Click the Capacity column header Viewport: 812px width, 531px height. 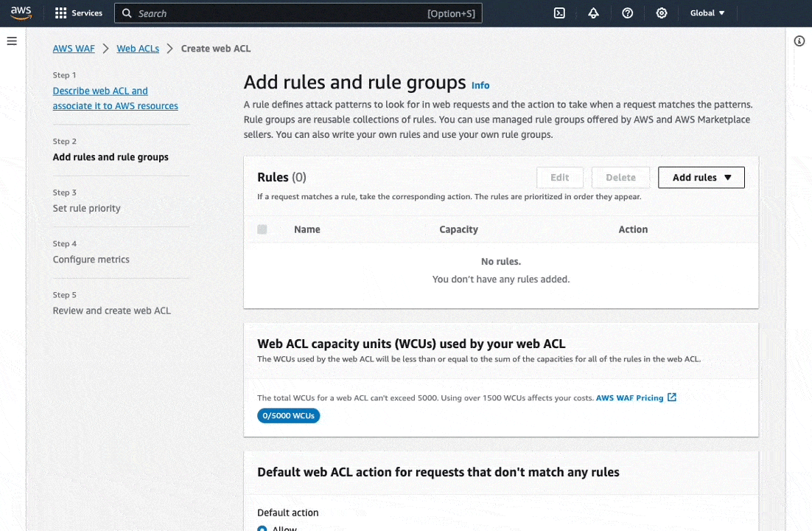coord(458,229)
